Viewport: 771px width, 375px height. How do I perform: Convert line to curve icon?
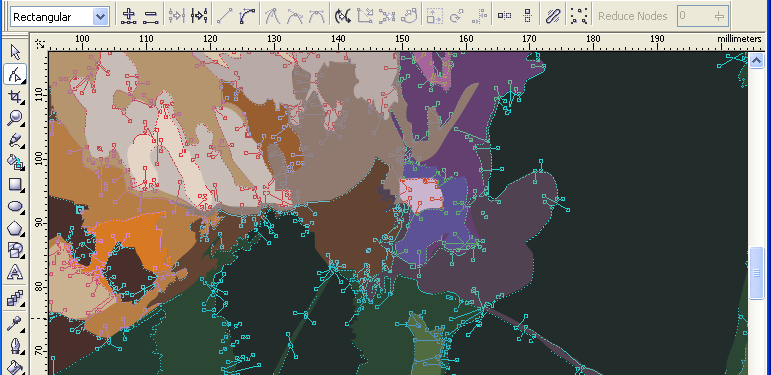[x=246, y=16]
